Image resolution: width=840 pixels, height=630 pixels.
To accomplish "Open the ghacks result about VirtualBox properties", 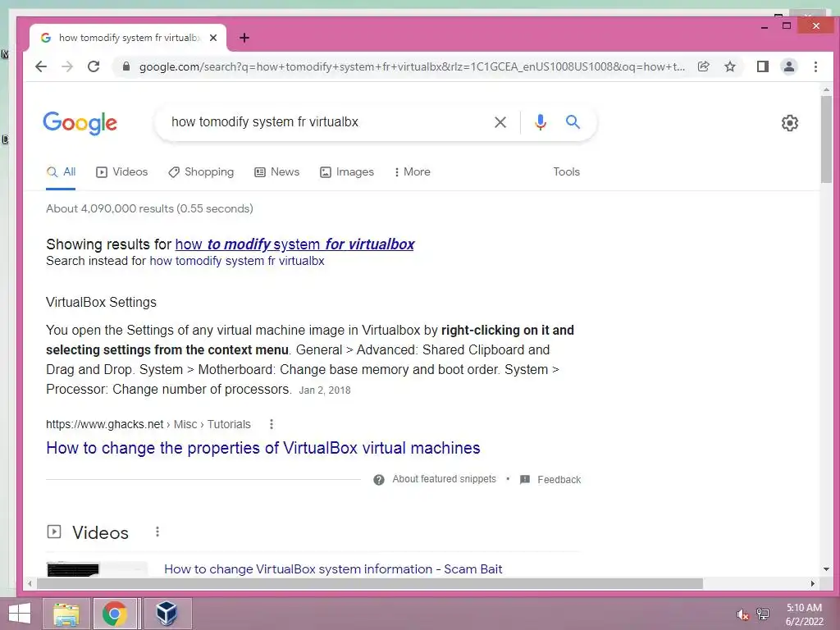I will click(x=263, y=448).
